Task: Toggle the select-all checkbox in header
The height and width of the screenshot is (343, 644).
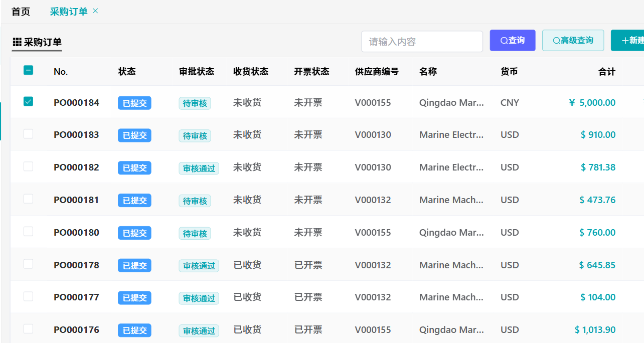Action: click(x=29, y=71)
